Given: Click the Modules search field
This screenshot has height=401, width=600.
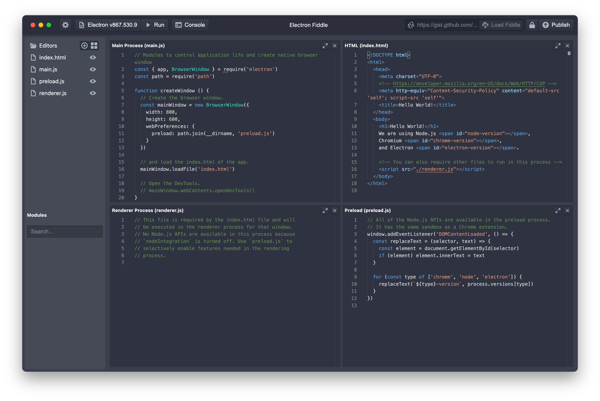Looking at the screenshot, I should (x=64, y=231).
